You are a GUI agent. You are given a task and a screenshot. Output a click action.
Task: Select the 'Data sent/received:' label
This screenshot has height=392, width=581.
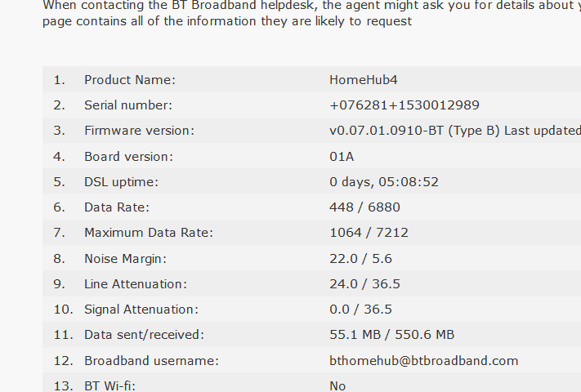coord(144,335)
